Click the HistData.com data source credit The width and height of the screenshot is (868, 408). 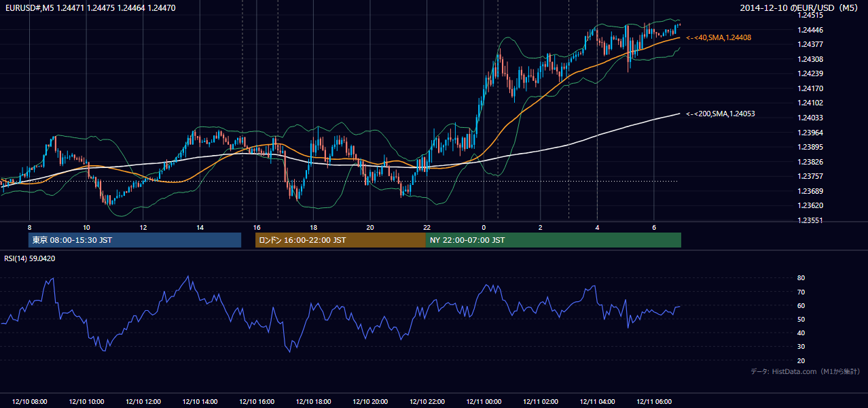point(805,371)
